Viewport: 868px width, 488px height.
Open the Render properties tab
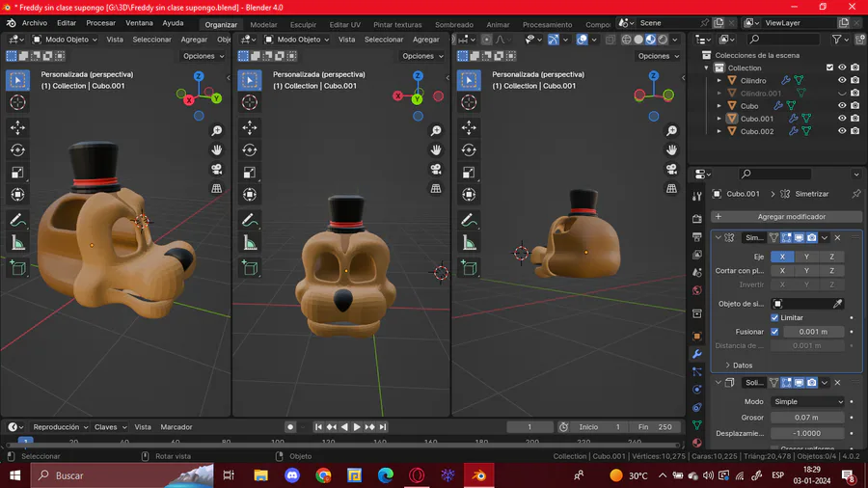pos(697,219)
